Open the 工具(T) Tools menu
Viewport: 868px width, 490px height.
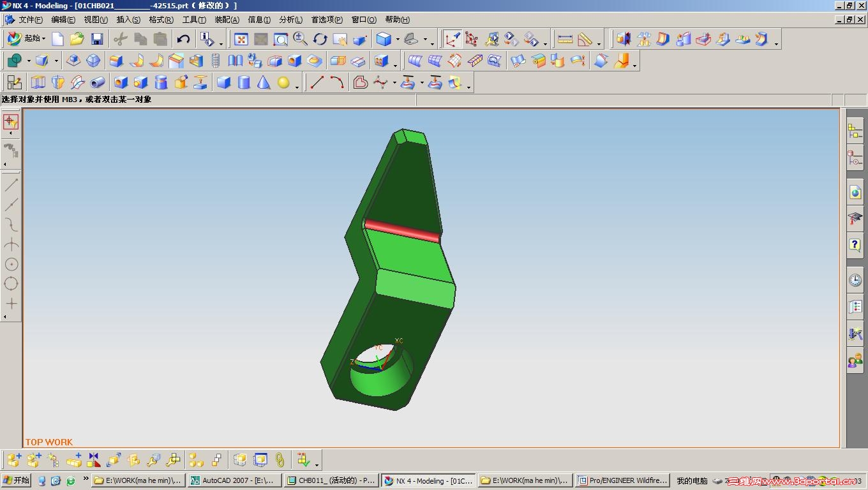tap(194, 20)
